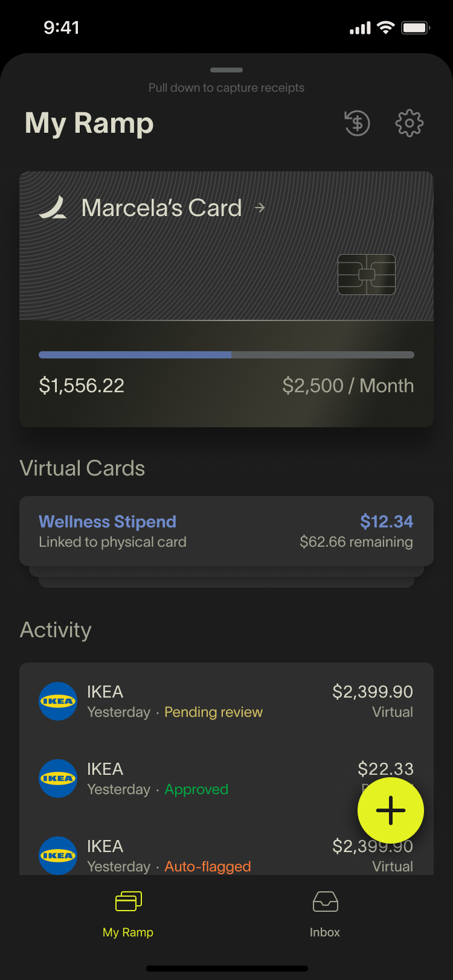Tap the IKEA logo on Approved transaction
Screen dimensions: 453x980
coord(58,778)
